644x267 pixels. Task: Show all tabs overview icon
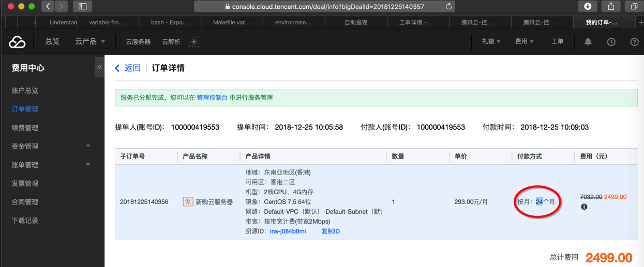click(x=634, y=6)
